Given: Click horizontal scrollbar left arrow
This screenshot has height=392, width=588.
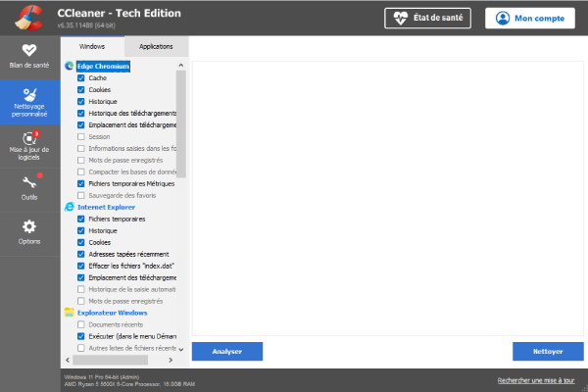Looking at the screenshot, I should 68,360.
